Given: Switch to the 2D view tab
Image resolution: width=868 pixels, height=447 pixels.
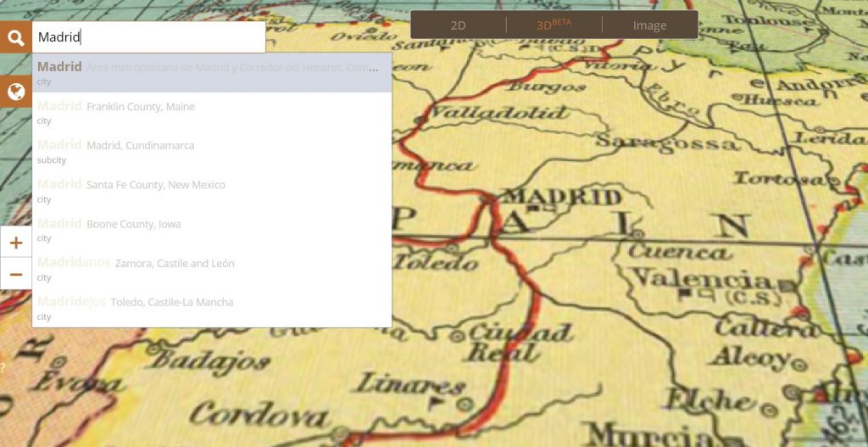Looking at the screenshot, I should 459,25.
